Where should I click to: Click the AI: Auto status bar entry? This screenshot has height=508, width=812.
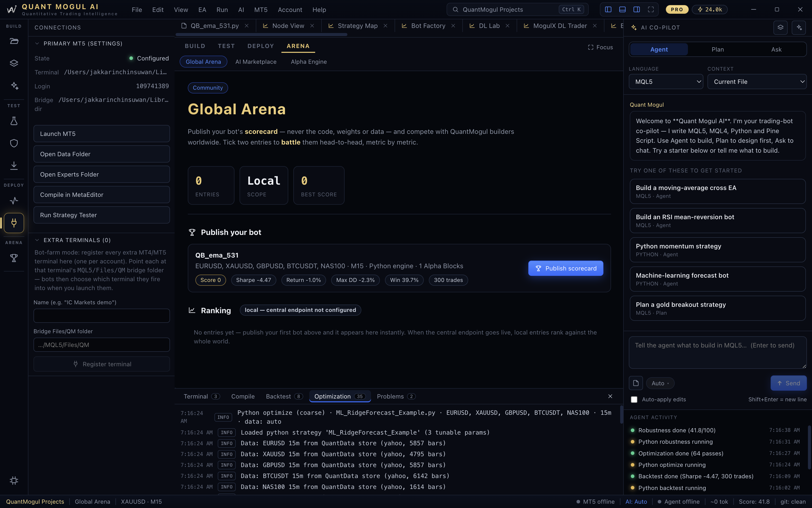(x=636, y=502)
